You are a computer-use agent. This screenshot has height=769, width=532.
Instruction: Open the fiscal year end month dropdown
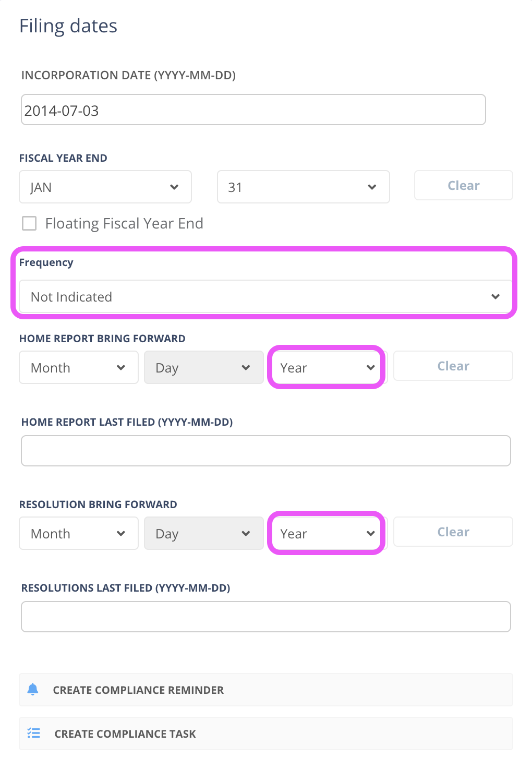click(105, 187)
